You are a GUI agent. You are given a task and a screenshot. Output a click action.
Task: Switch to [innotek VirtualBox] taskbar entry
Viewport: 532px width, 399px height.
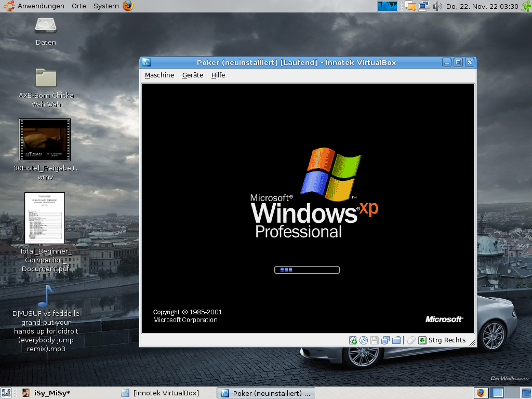(160, 393)
